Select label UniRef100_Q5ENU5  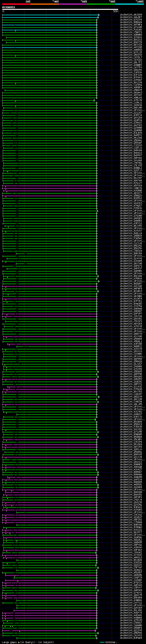131,372
